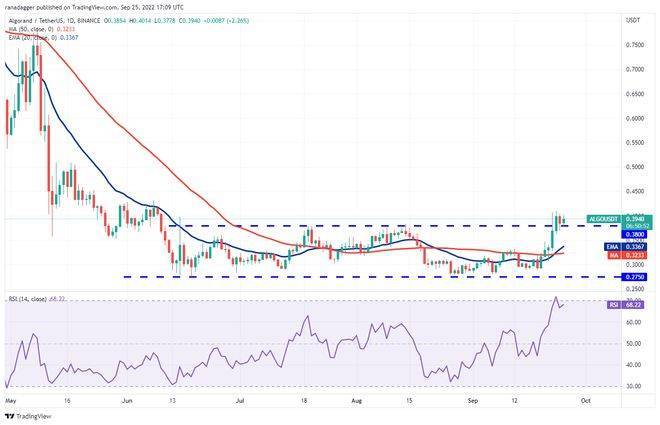Click the Jun label on time axis

pos(126,398)
